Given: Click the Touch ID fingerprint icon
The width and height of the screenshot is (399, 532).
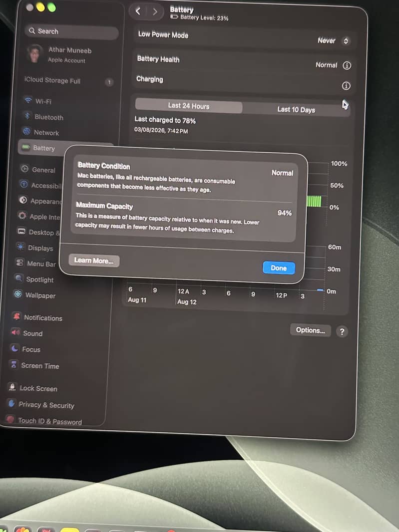Looking at the screenshot, I should [x=10, y=419].
